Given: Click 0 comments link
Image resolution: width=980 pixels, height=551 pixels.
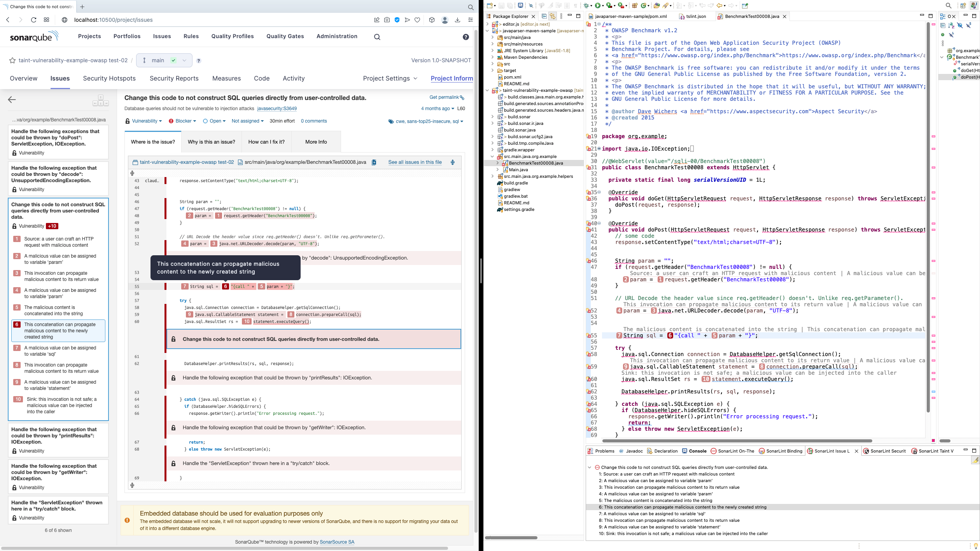Looking at the screenshot, I should click(314, 121).
